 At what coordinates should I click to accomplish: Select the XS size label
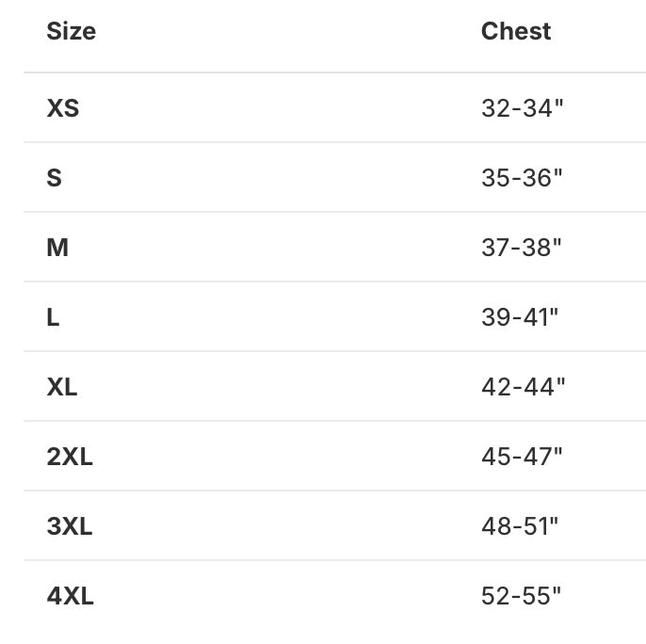pyautogui.click(x=63, y=108)
